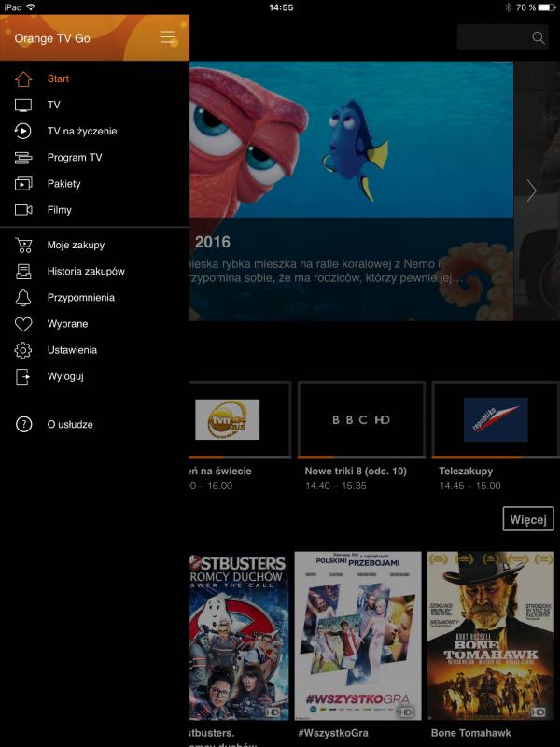This screenshot has width=560, height=747.
Task: Tap the 14.45 – 15.00 time text
Action: click(470, 486)
